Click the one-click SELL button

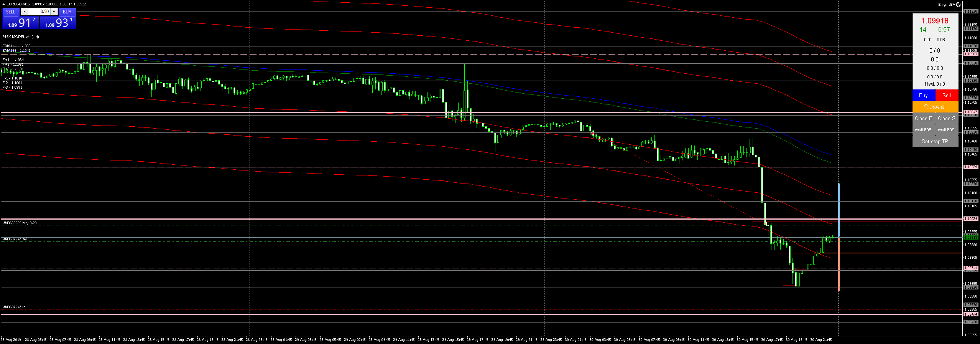point(11,12)
